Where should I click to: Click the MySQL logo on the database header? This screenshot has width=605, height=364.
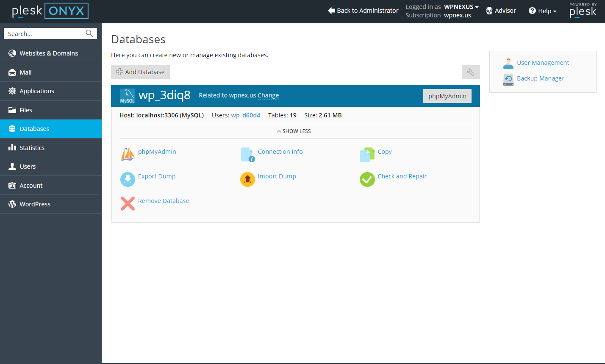127,96
